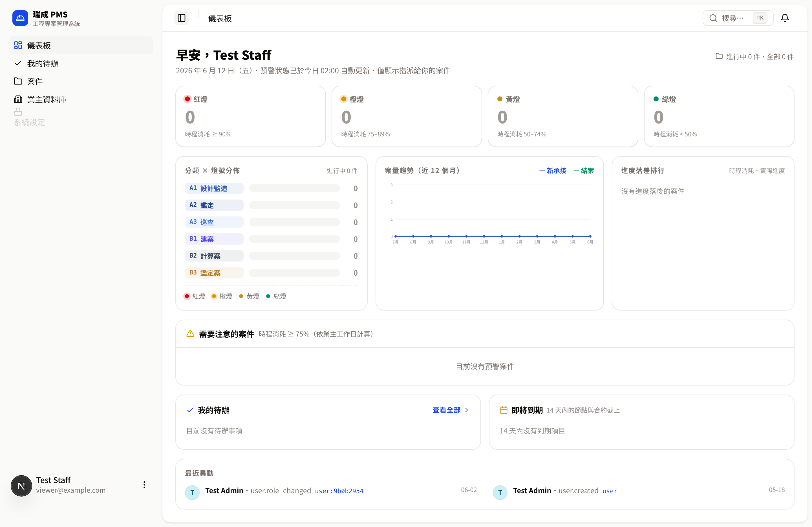Select the A2 鑑定 category tag
The image size is (812, 527).
pyautogui.click(x=214, y=205)
